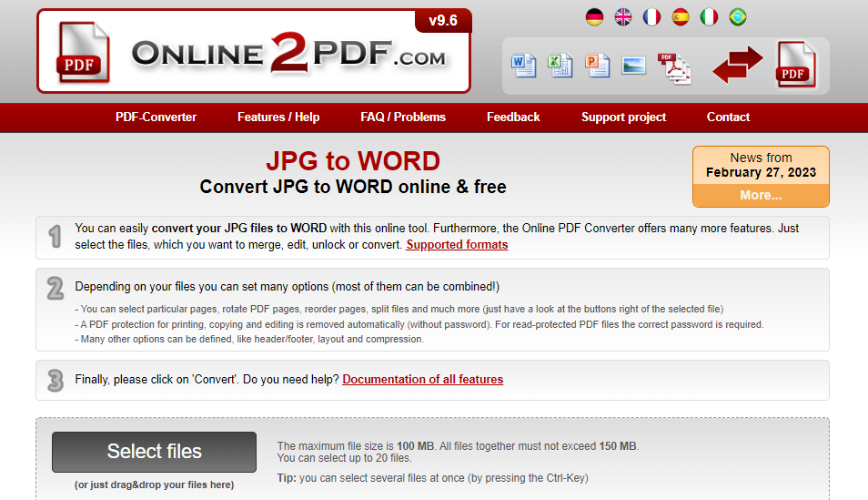Select the Brazilian flag language
This screenshot has height=500, width=868.
point(738,17)
